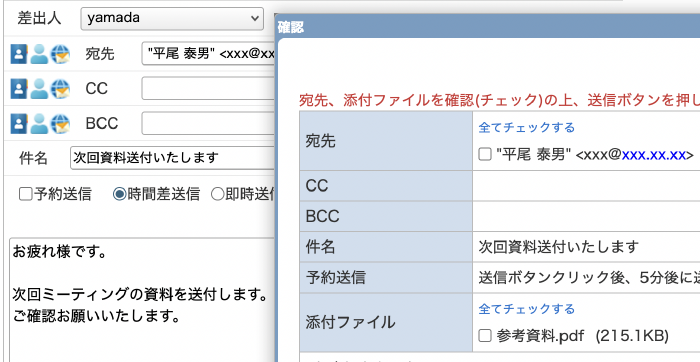Open address book icon in CC row
The width and height of the screenshot is (700, 362).
tap(19, 89)
